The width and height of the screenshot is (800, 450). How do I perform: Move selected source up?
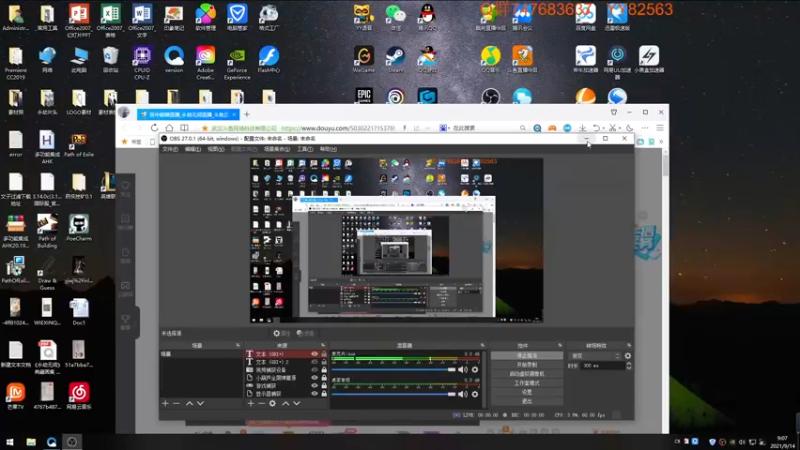(x=286, y=404)
